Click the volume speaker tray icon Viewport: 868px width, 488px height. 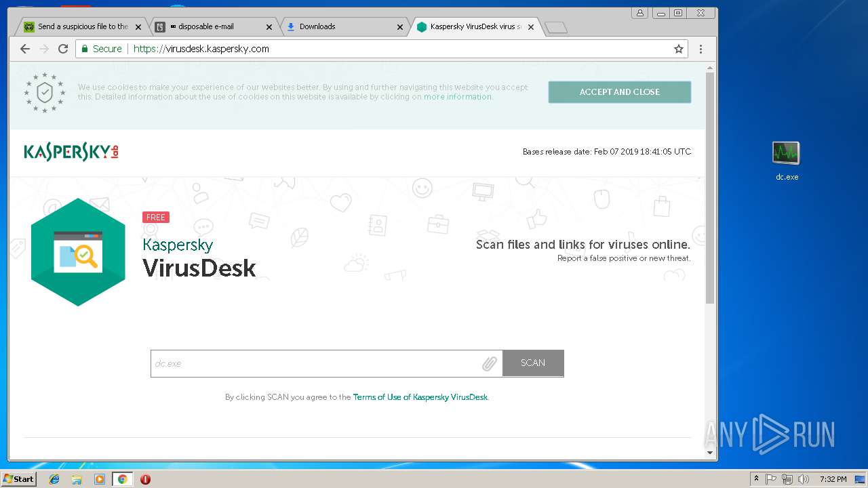click(x=804, y=479)
